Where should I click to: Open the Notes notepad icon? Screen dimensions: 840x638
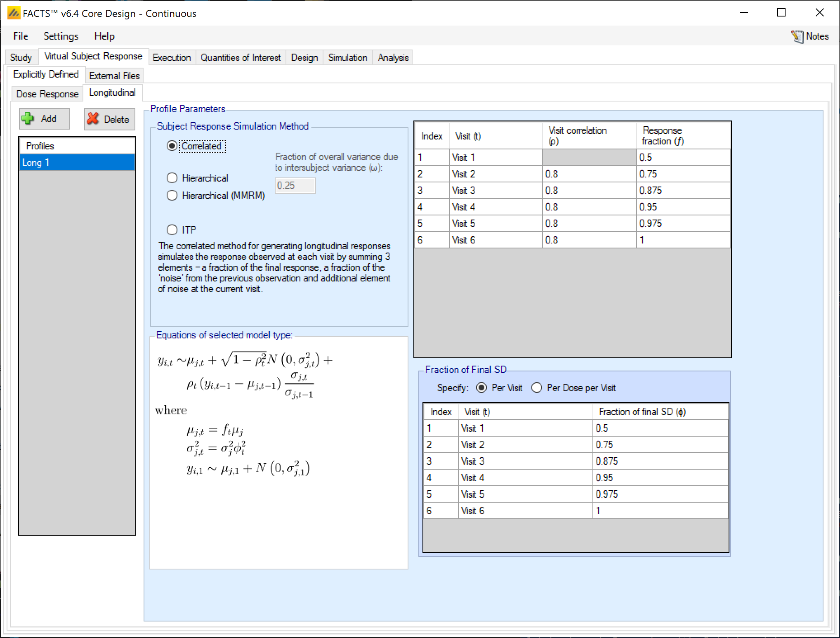[797, 36]
